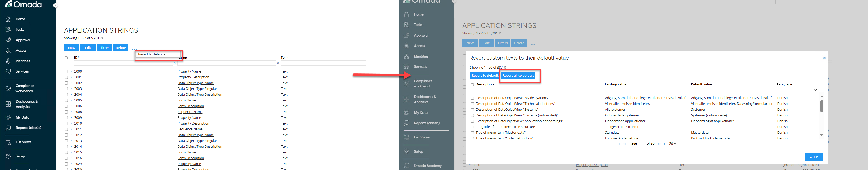The width and height of the screenshot is (868, 170).
Task: Open the Language filter dropdown in dialog
Action: click(x=797, y=90)
